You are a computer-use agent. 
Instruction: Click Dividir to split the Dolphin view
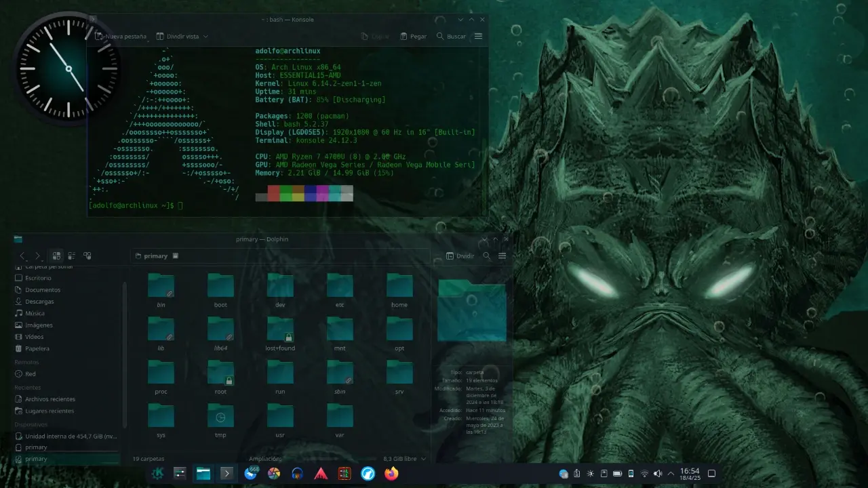click(x=460, y=256)
